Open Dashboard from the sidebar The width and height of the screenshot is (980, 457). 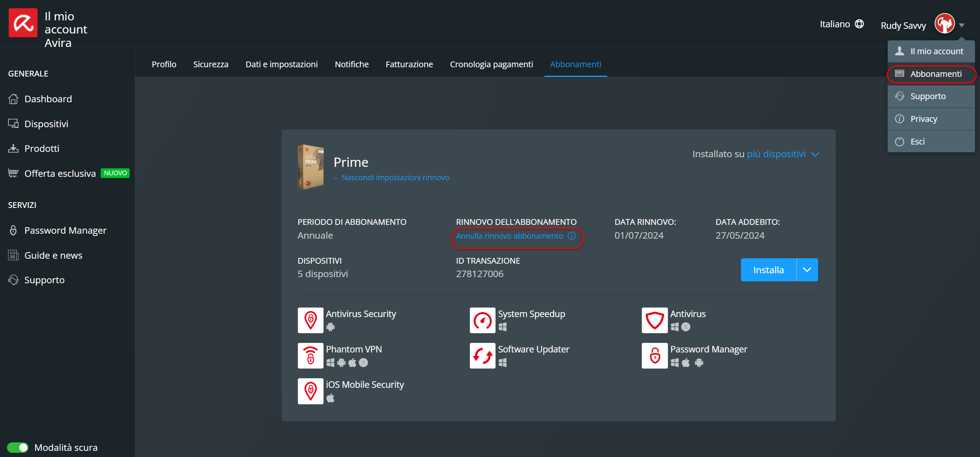click(48, 99)
